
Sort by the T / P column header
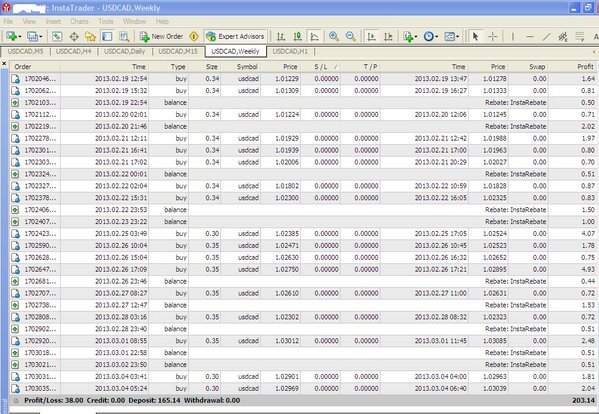[x=361, y=66]
